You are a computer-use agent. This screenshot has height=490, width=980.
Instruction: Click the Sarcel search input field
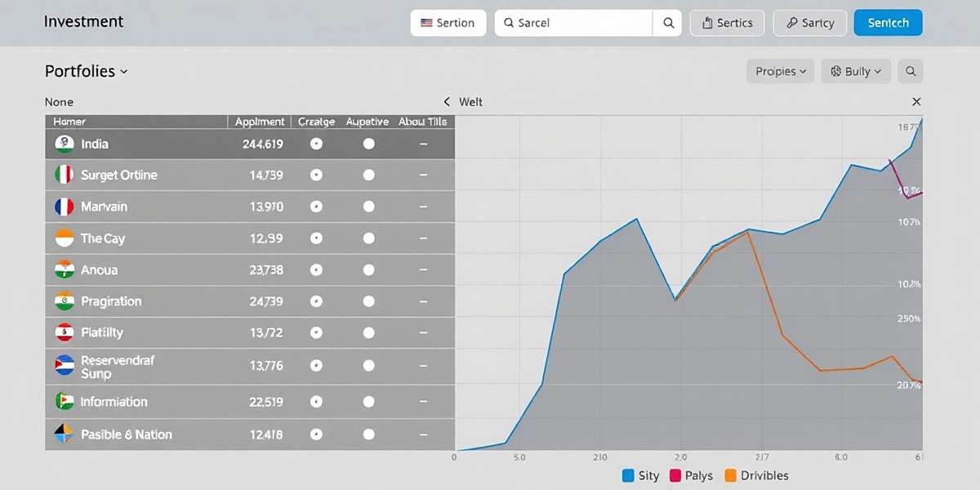click(x=573, y=23)
